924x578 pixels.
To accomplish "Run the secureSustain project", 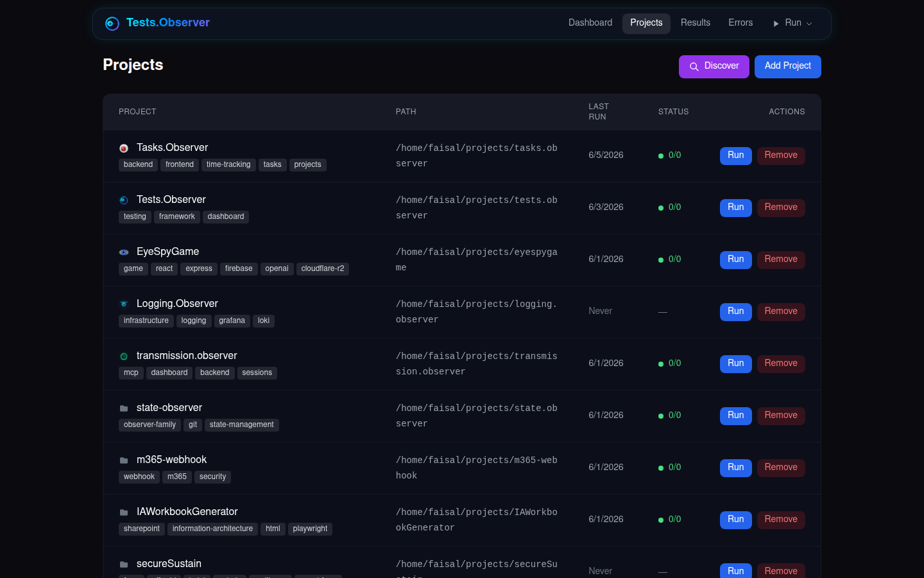I will (736, 571).
